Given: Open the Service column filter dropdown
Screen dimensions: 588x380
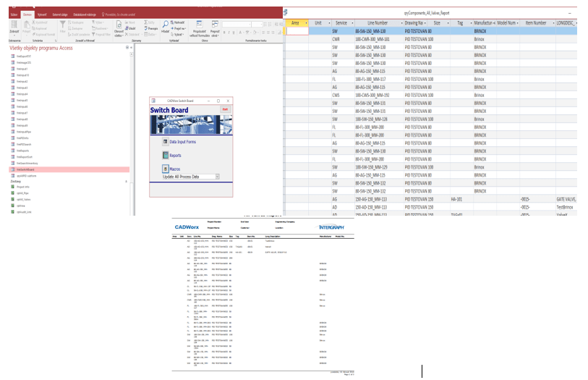Looking at the screenshot, I should click(x=351, y=23).
